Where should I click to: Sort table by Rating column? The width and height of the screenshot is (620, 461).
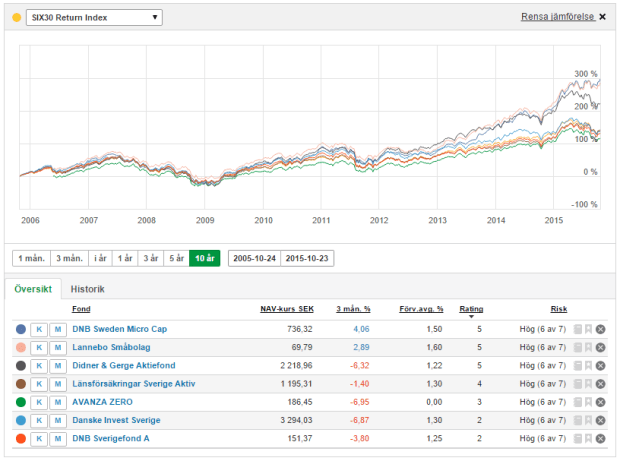coord(470,309)
